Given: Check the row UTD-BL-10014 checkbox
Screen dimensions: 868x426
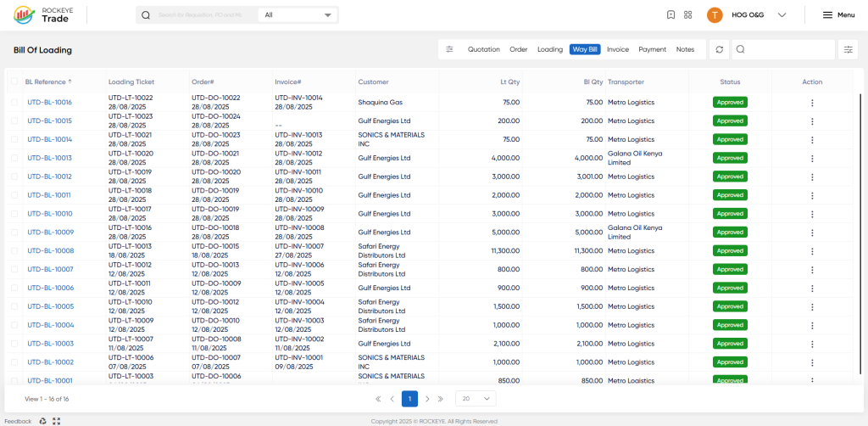Looking at the screenshot, I should point(14,139).
